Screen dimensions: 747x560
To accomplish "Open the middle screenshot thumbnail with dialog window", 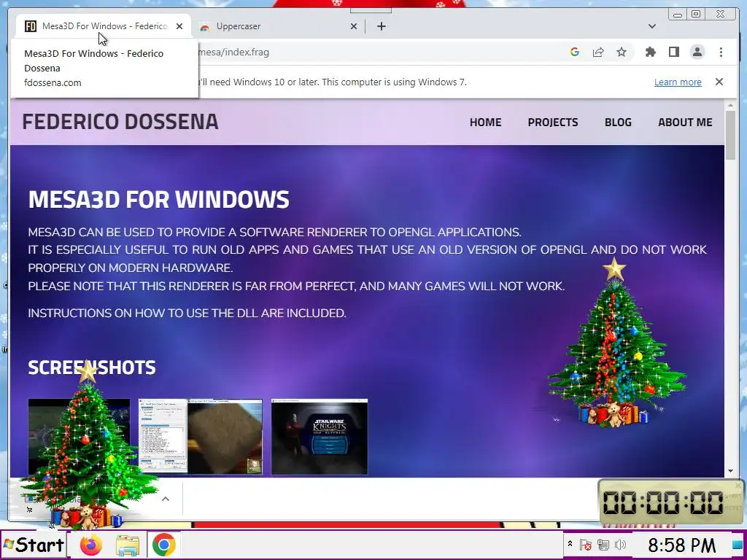I will point(200,437).
